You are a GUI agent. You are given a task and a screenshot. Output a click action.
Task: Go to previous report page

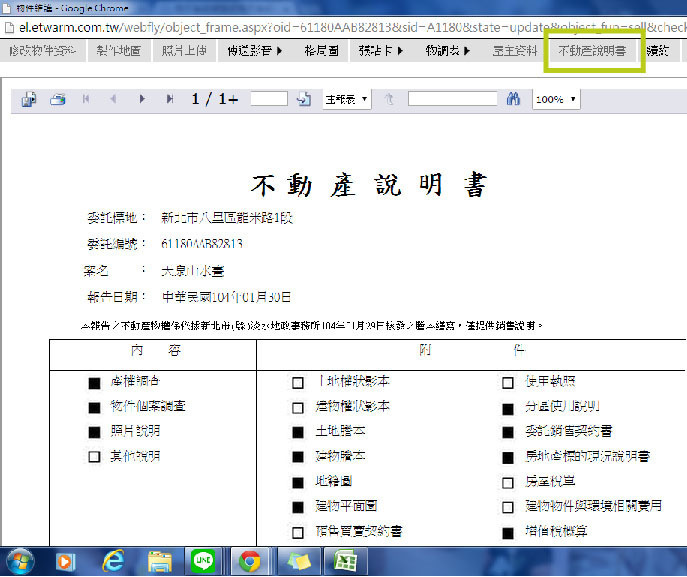coord(113,99)
